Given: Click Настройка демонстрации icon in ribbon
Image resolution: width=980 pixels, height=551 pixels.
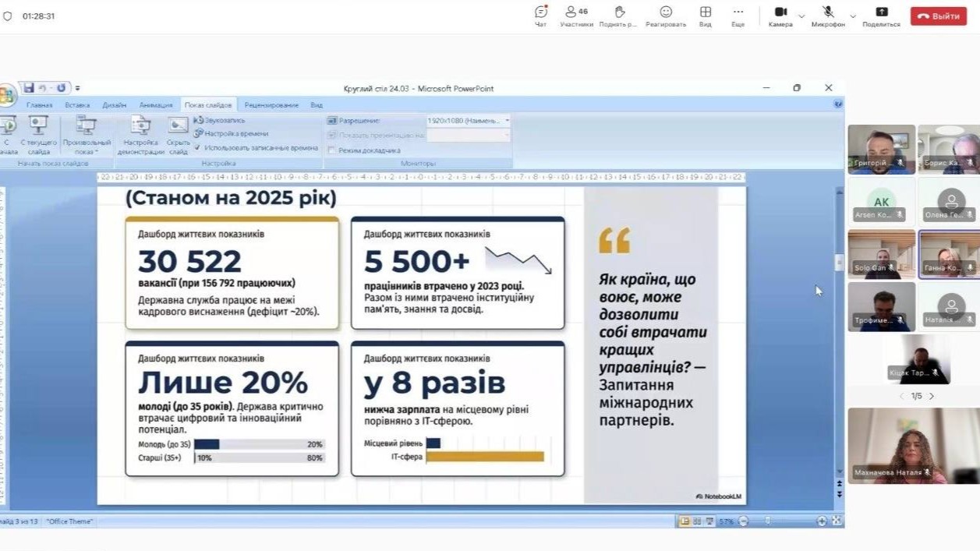Looking at the screenshot, I should [141, 125].
